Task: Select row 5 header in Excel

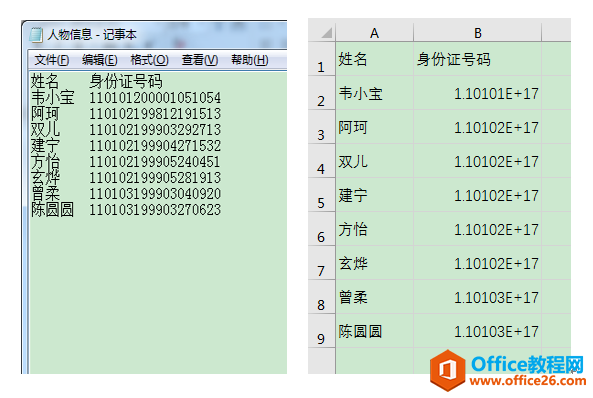Action: [x=321, y=195]
